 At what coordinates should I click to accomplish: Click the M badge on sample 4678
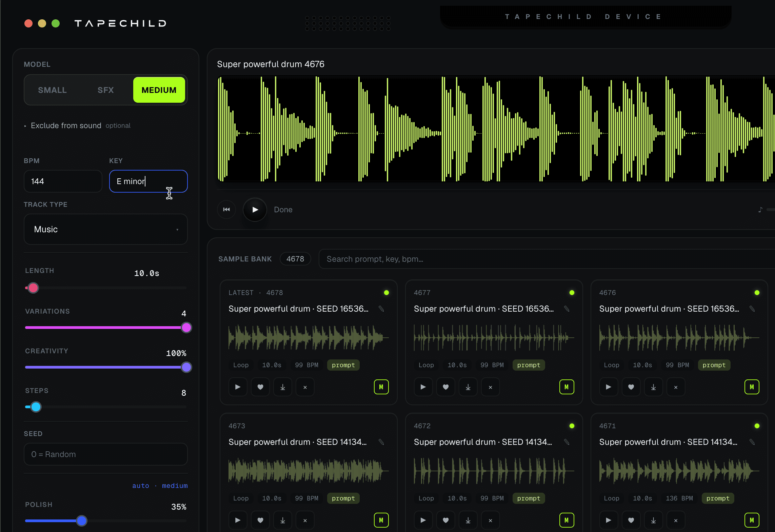381,387
